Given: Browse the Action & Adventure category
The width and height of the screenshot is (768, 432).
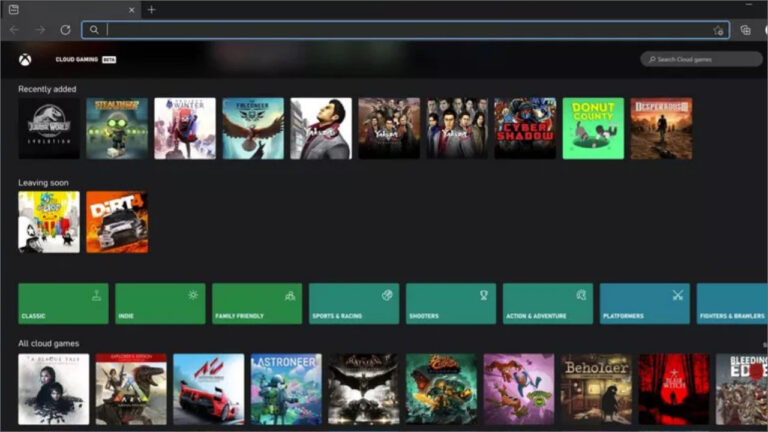Looking at the screenshot, I should point(548,303).
